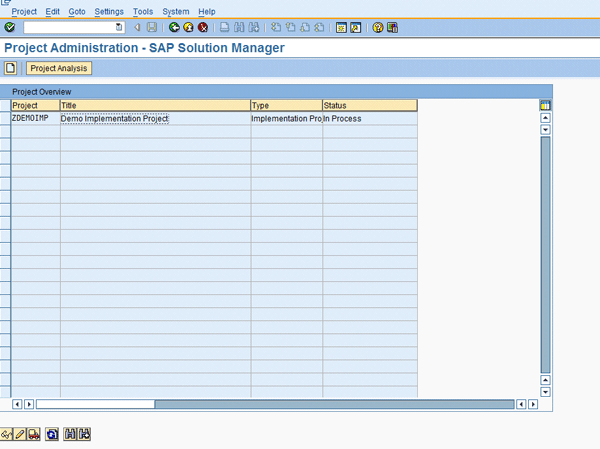Open the Goto menu
Screen dimensions: 600x449
pyautogui.click(x=77, y=11)
